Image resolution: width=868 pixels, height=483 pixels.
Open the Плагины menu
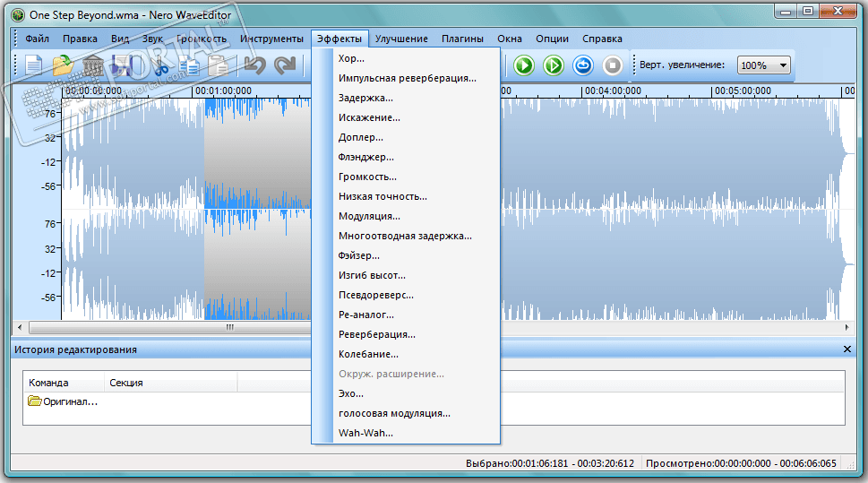pyautogui.click(x=462, y=39)
